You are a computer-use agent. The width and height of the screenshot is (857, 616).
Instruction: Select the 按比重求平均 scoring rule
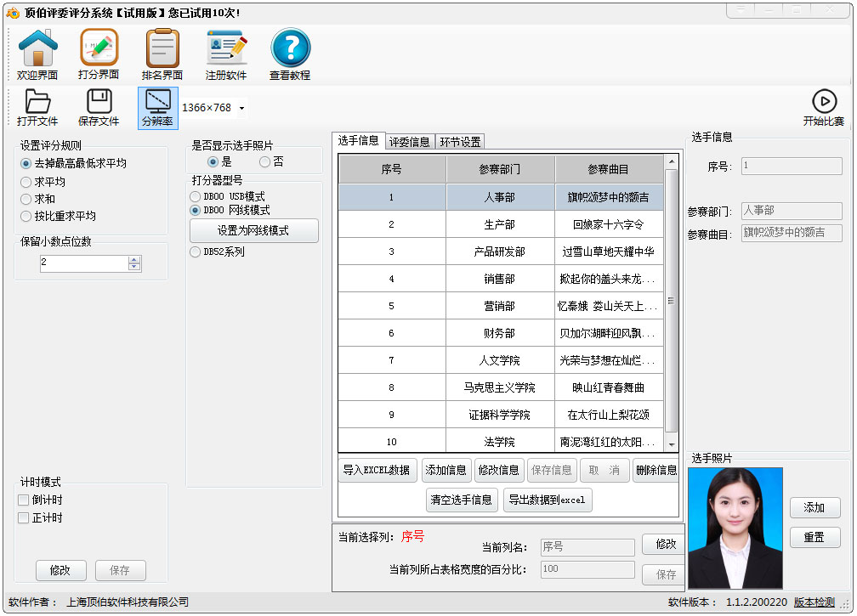coord(58,216)
